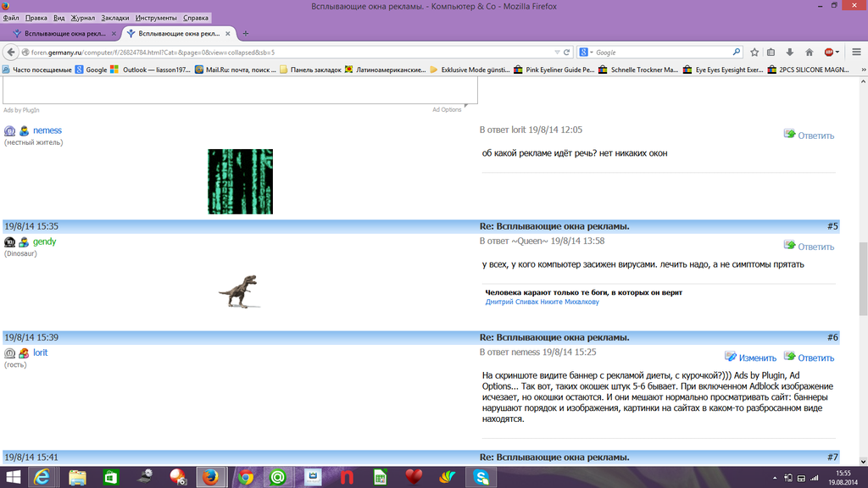Show hidden system tray icons
This screenshot has width=868, height=488.
[775, 478]
